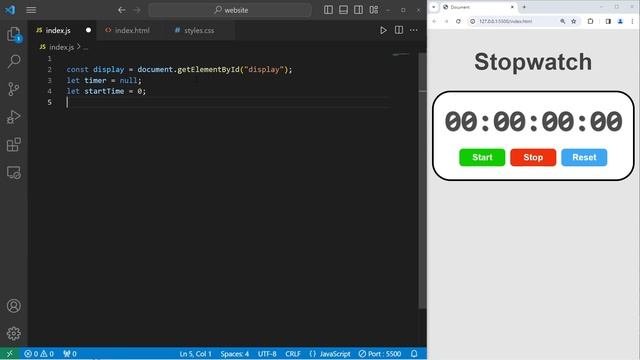Run the index.js file with play icon
The height and width of the screenshot is (360, 640).
[383, 30]
